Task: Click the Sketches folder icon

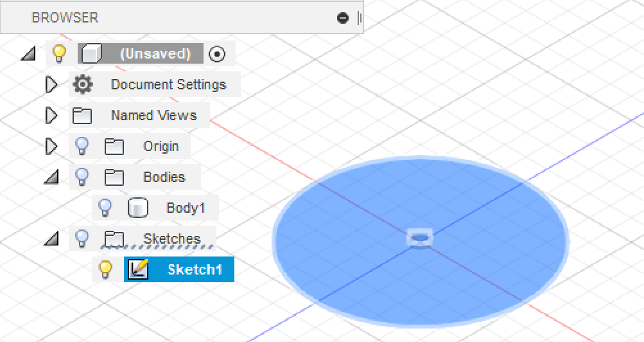Action: coord(114,239)
